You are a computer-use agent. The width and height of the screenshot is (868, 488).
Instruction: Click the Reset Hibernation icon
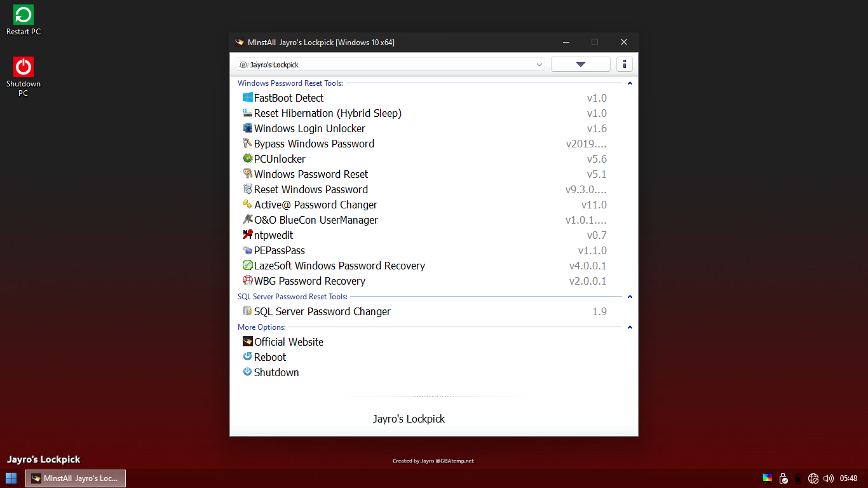(x=248, y=112)
